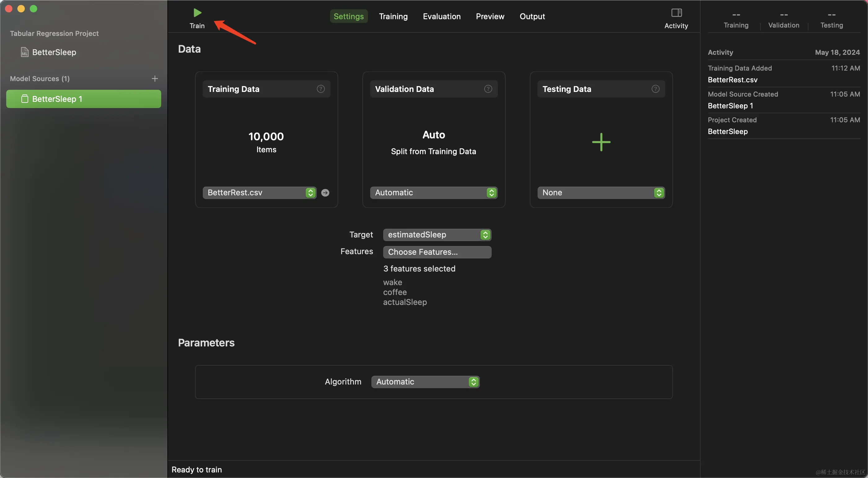Switch to the Training tab
The height and width of the screenshot is (478, 868).
pyautogui.click(x=393, y=16)
